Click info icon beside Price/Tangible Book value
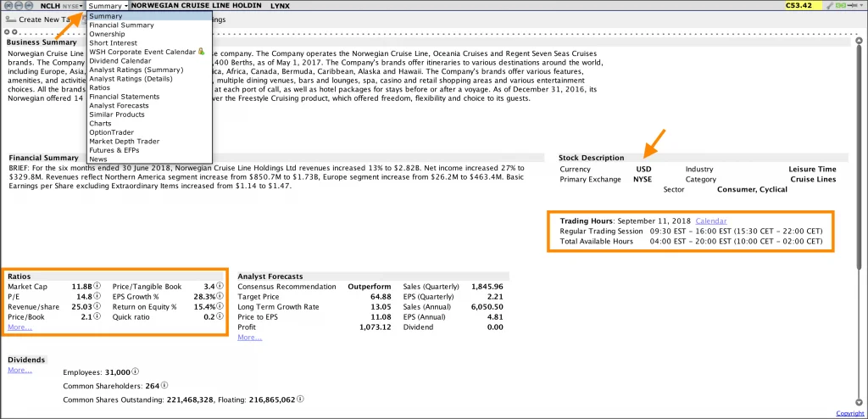The height and width of the screenshot is (419, 868). pos(220,286)
